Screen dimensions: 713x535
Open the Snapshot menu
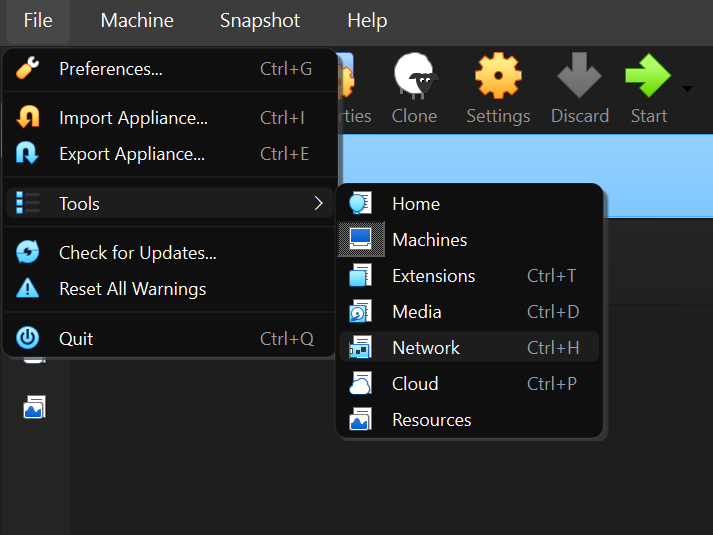pyautogui.click(x=260, y=20)
